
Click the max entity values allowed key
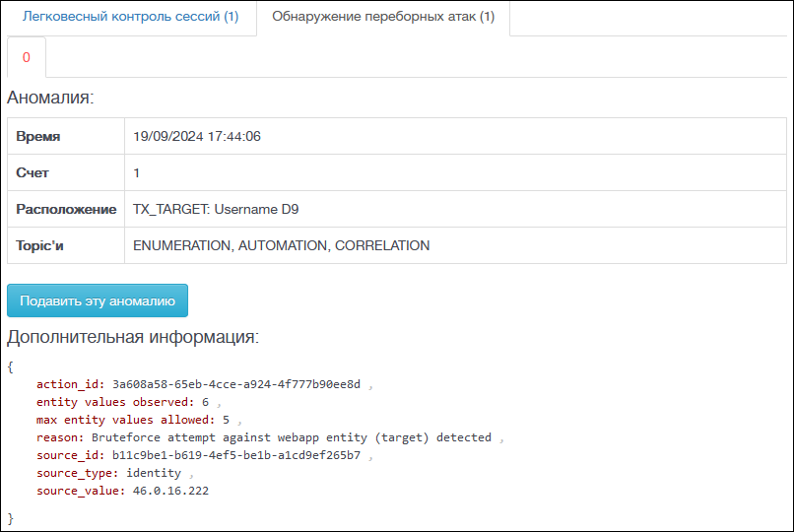[x=125, y=420]
